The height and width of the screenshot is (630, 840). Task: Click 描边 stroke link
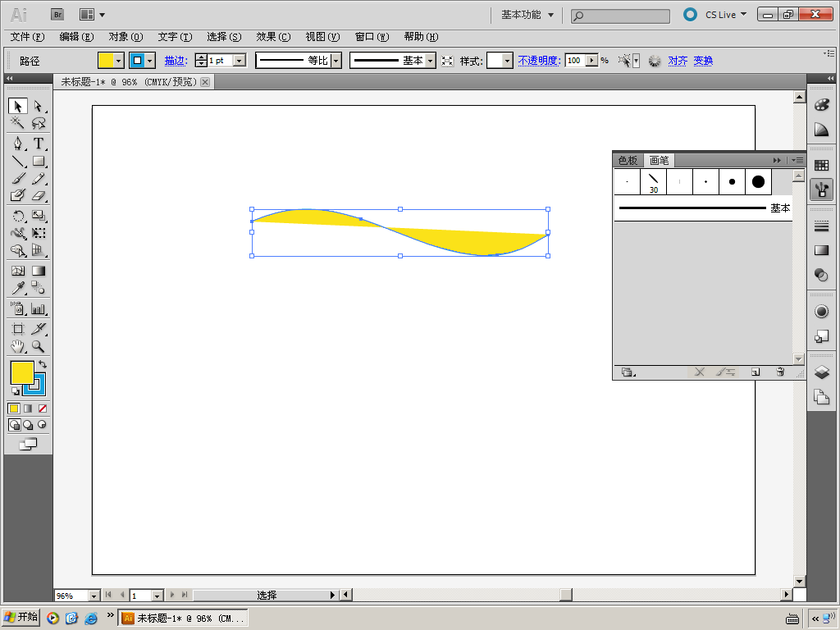pos(176,61)
